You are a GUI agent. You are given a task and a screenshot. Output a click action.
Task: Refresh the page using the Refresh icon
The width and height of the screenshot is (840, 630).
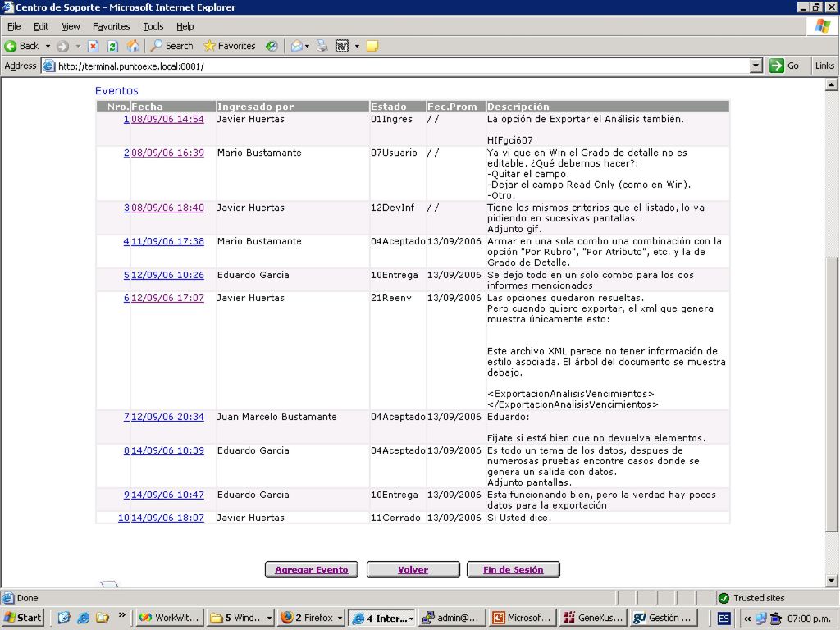[112, 46]
